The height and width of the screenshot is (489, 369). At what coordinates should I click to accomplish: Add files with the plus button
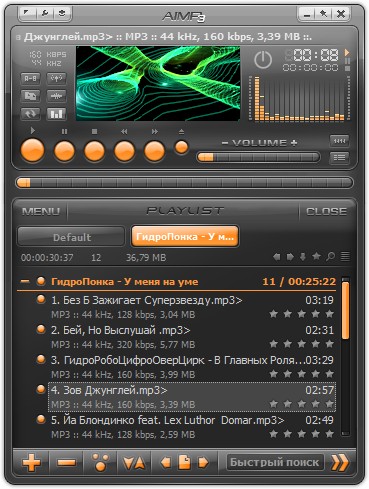pyautogui.click(x=31, y=462)
